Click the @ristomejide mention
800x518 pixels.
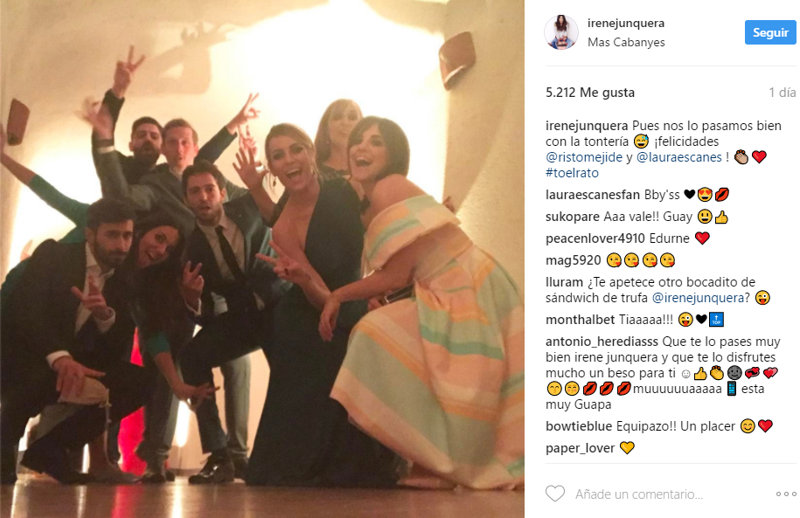pyautogui.click(x=584, y=157)
